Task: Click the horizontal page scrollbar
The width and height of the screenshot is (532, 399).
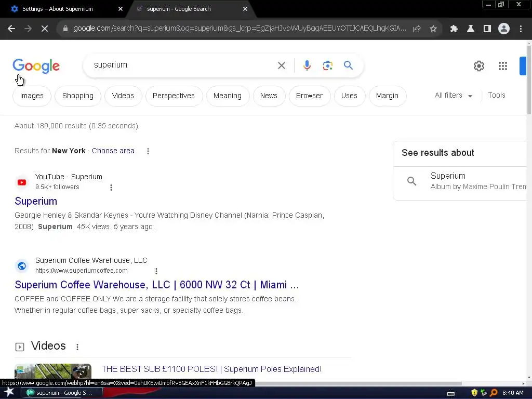Action: point(358,383)
